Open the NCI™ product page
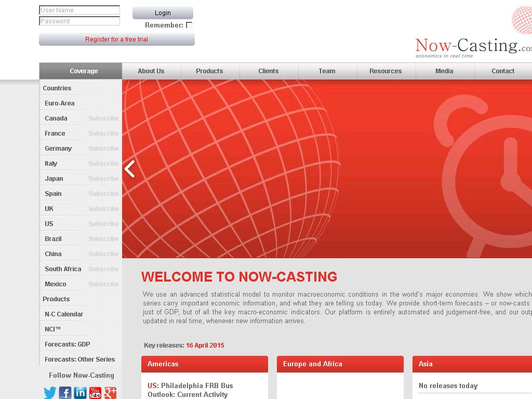The image size is (532, 399). coord(52,329)
